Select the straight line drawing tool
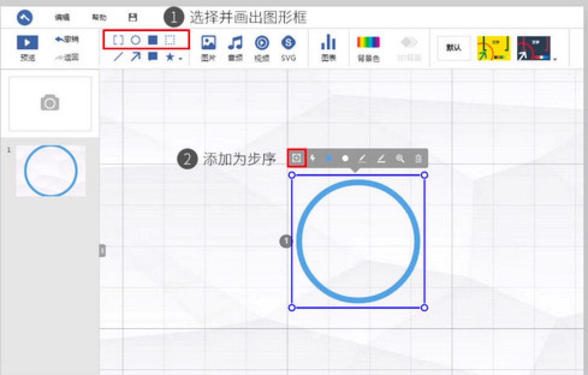 118,56
